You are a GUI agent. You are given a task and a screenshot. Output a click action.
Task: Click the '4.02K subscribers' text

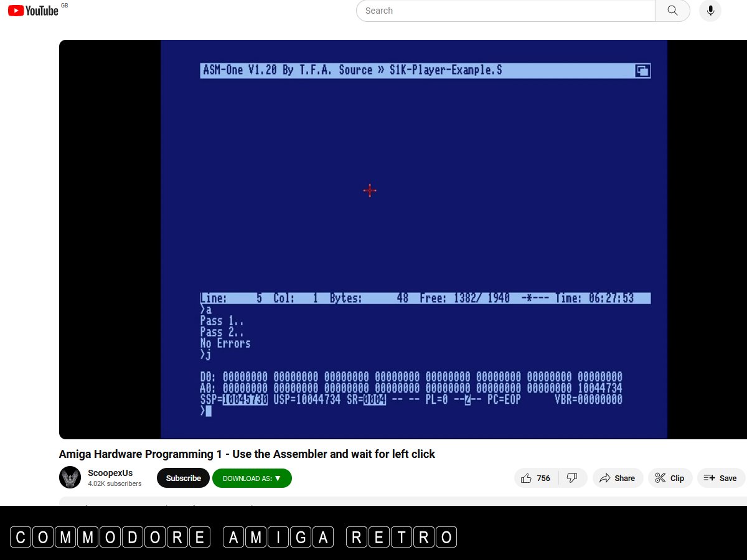115,483
